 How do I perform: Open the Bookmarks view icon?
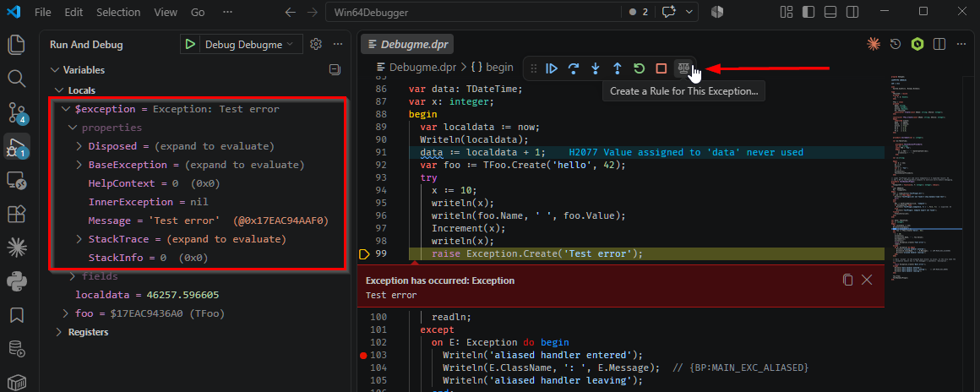point(16,315)
